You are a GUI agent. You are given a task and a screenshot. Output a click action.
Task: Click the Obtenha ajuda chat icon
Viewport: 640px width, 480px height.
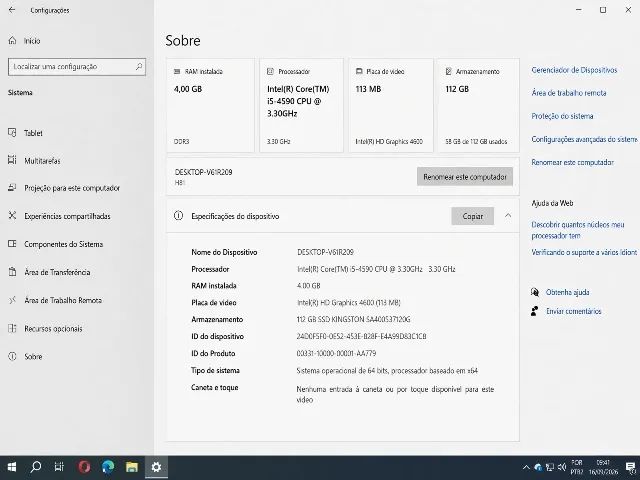point(535,292)
